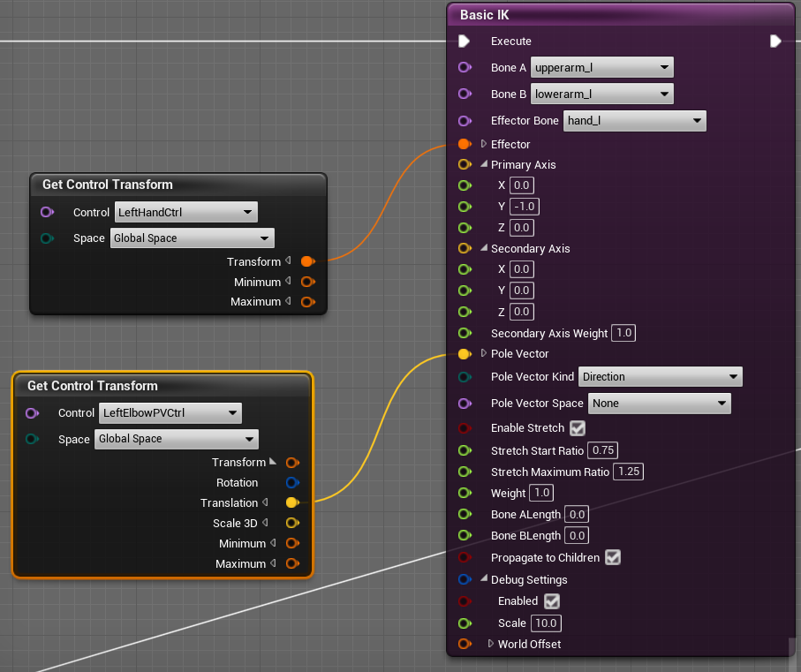Viewport: 801px width, 672px height.
Task: Toggle the Debug Settings Enabled checkbox
Action: pos(552,601)
